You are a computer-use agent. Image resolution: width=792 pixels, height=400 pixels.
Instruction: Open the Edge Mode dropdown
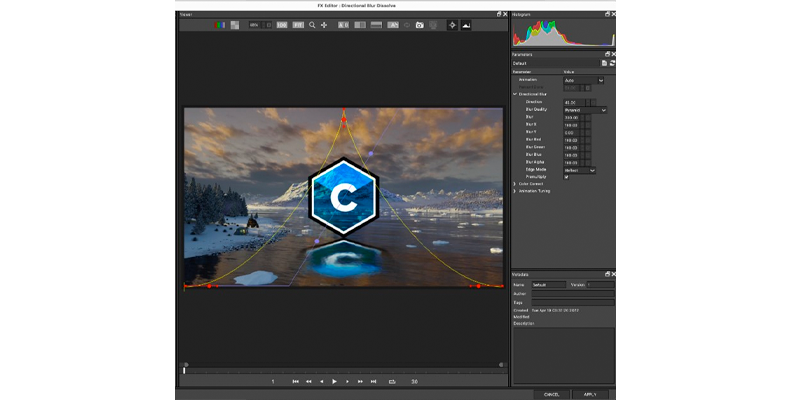click(x=580, y=171)
